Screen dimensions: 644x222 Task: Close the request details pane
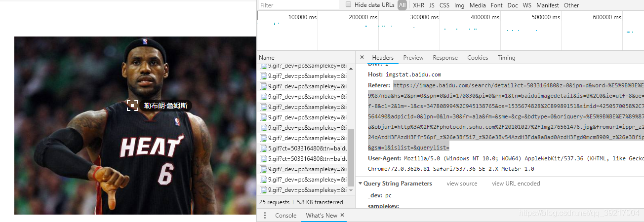coord(362,58)
